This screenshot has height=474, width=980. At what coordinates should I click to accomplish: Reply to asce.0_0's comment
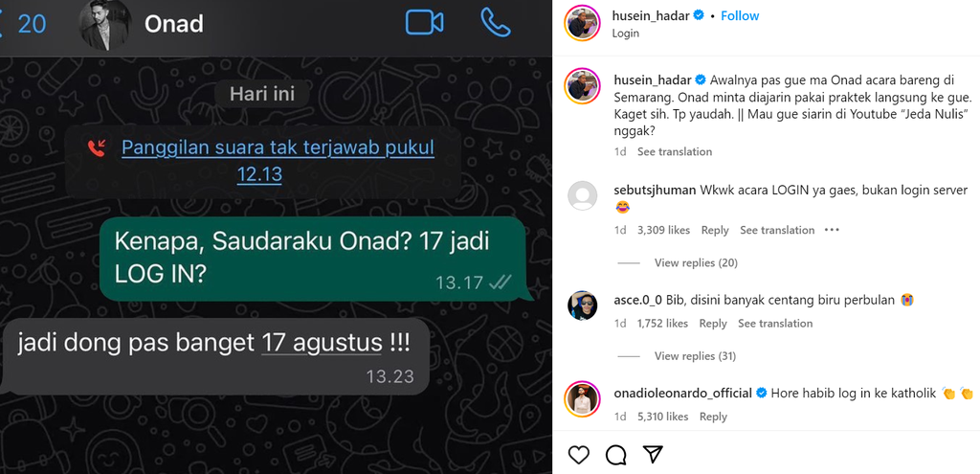pyautogui.click(x=712, y=324)
